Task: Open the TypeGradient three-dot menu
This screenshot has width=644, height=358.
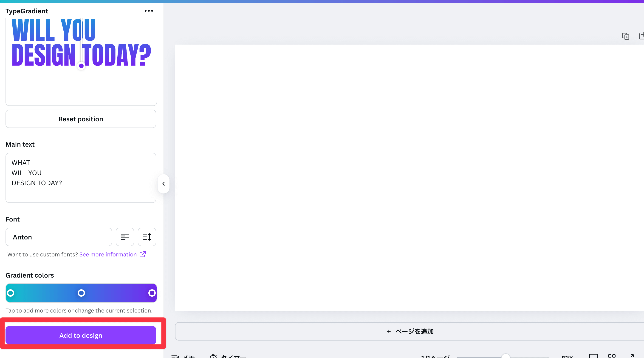Action: point(149,11)
